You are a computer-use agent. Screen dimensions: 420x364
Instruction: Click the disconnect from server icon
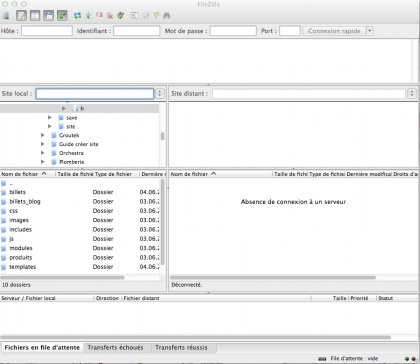click(110, 16)
